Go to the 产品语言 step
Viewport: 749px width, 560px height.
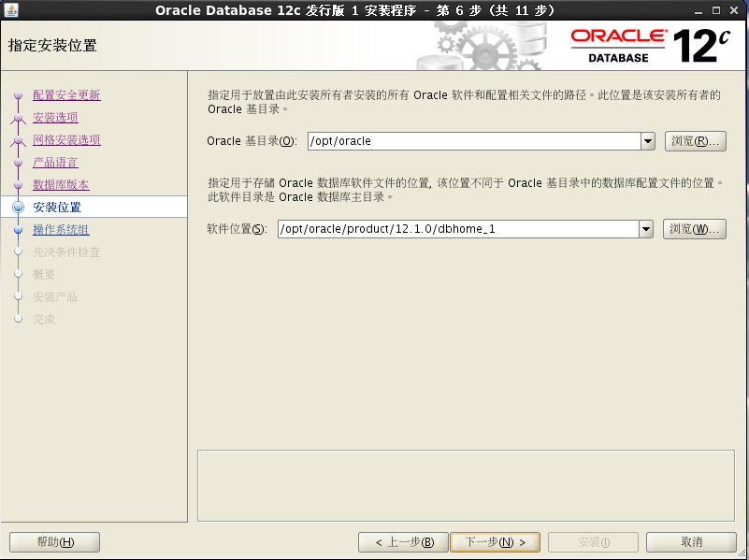pos(55,163)
